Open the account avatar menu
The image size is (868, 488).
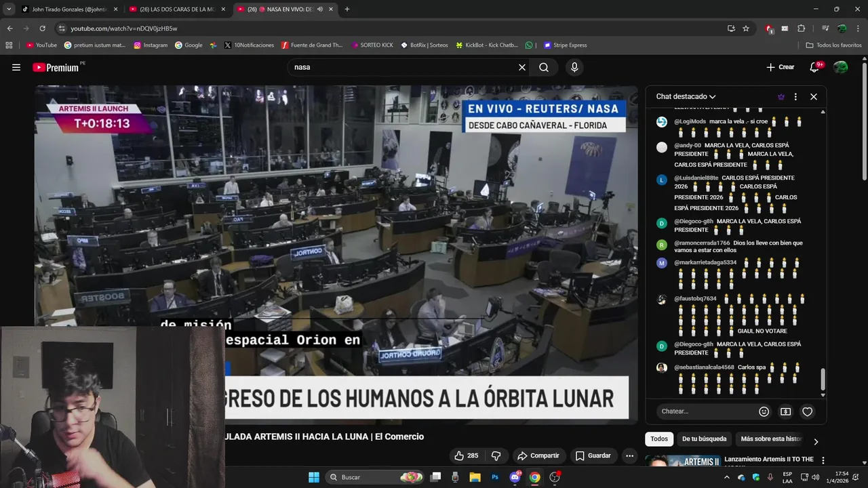(841, 67)
